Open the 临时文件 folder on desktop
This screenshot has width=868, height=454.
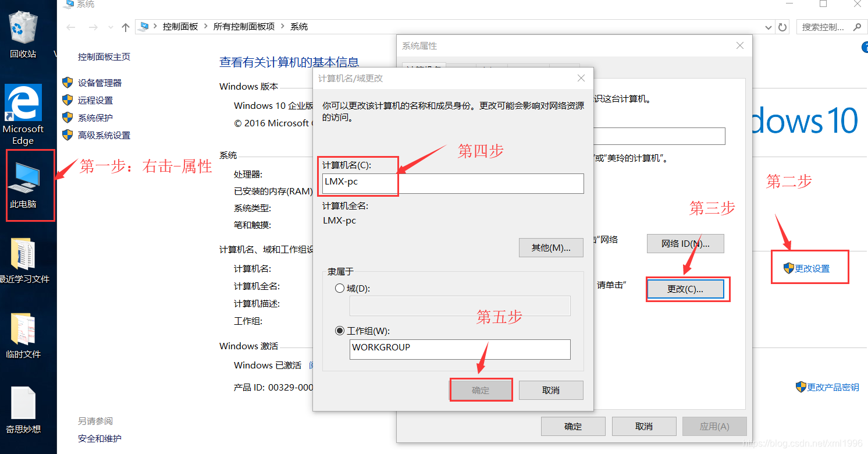(x=23, y=335)
